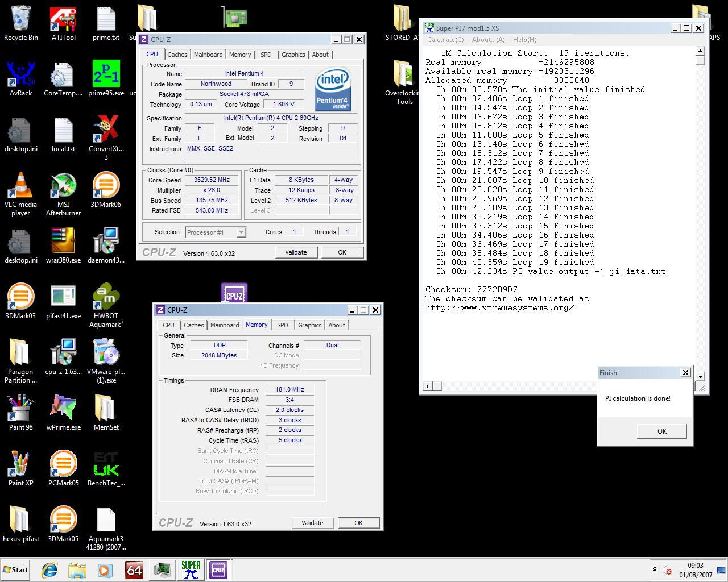Screen dimensions: 728x582
Task: Open the Recycle Bin desktop icon
Action: (x=20, y=23)
